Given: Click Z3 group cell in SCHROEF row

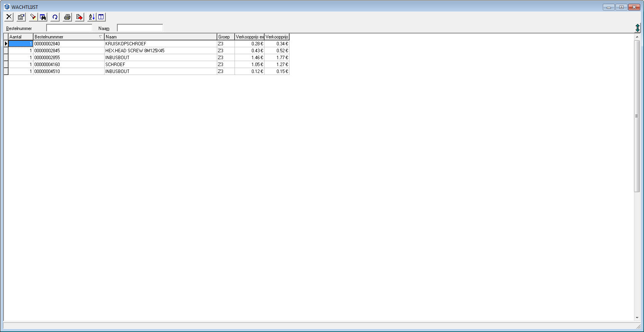Looking at the screenshot, I should (x=226, y=65).
